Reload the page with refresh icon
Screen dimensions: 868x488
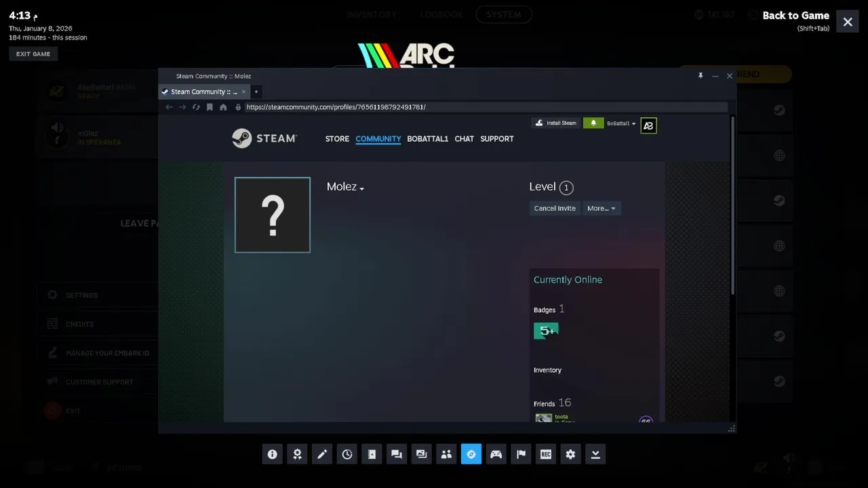196,107
